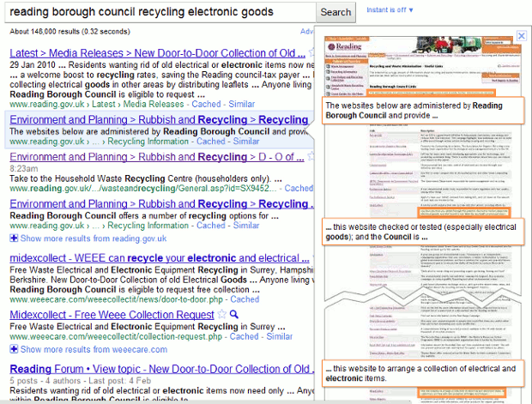Star the Midexcollect Free Weee Collection result

pyautogui.click(x=221, y=315)
